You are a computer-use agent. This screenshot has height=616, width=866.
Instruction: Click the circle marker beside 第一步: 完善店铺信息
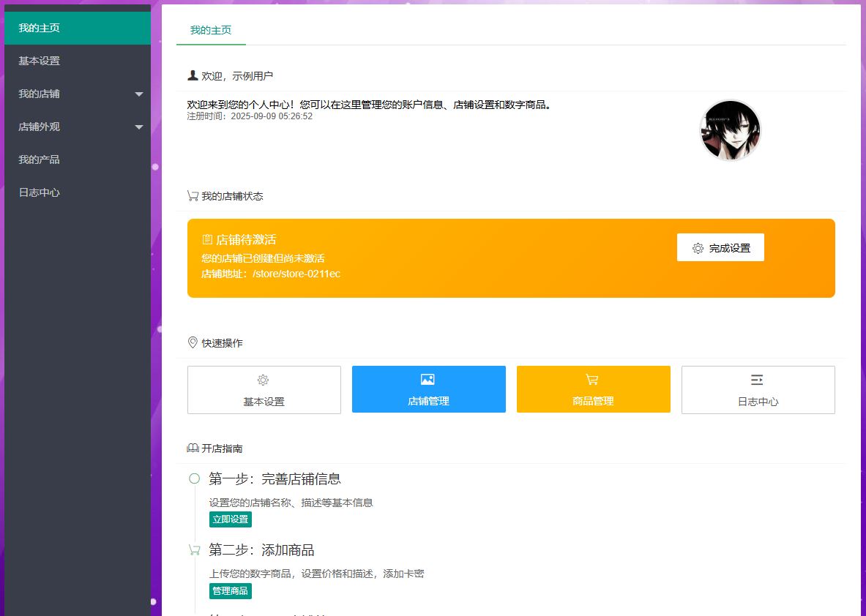pos(195,477)
